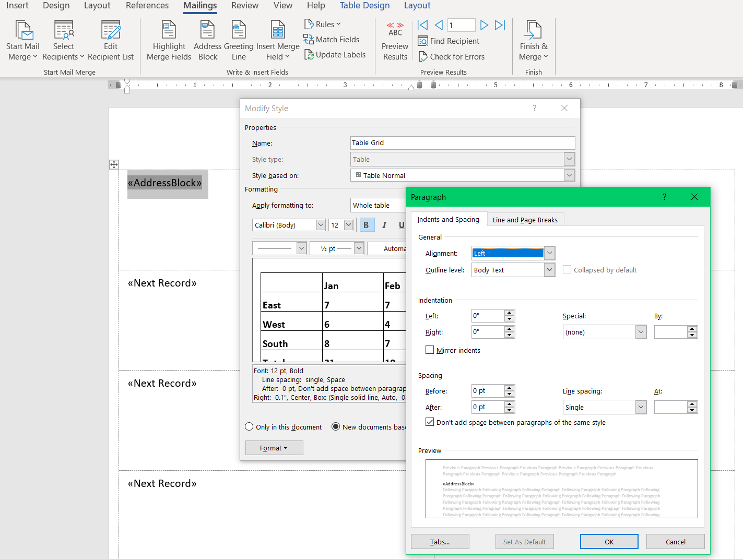Go to previous record arrow
The width and height of the screenshot is (743, 560).
pyautogui.click(x=439, y=25)
